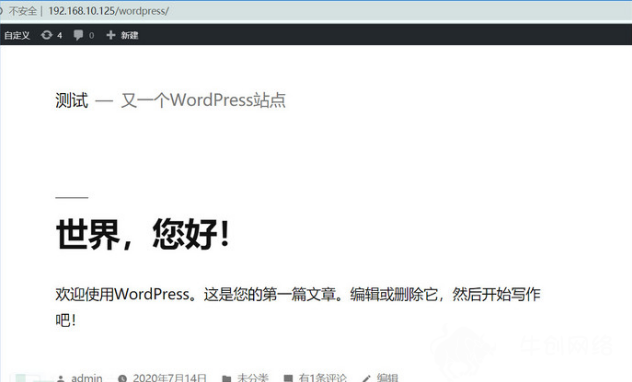Click the 编辑 edit post link

pyautogui.click(x=387, y=378)
